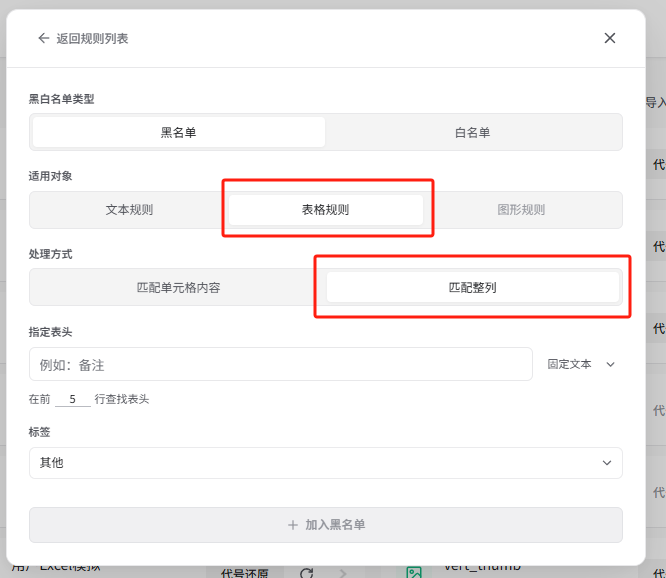666x578 pixels.
Task: Click the chevron in the 其他 dropdown
Action: click(x=607, y=463)
